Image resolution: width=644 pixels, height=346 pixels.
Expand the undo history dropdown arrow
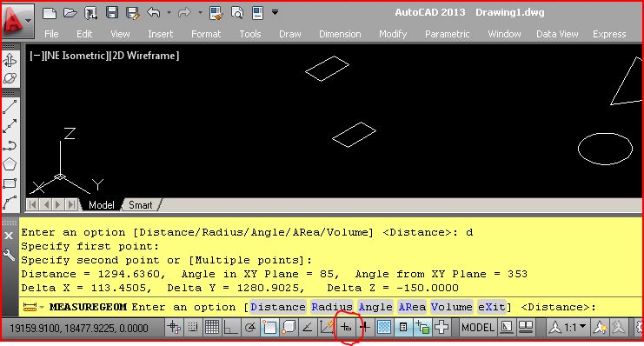pos(169,13)
